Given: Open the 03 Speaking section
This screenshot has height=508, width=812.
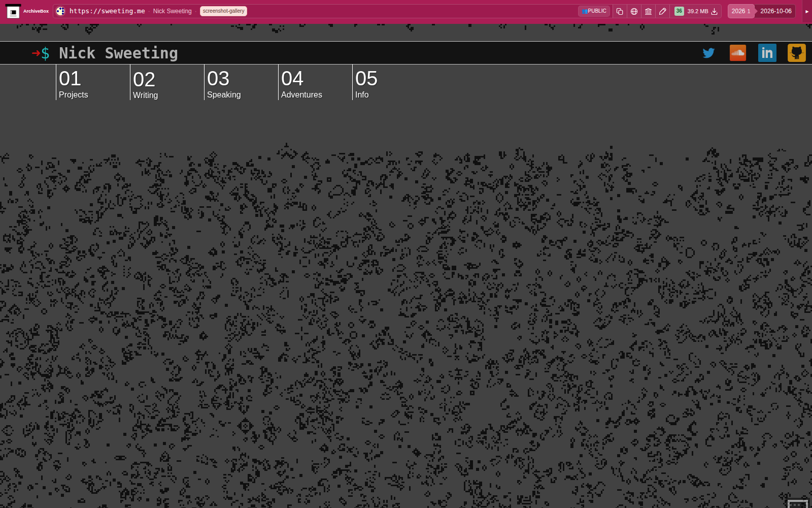Looking at the screenshot, I should point(224,83).
